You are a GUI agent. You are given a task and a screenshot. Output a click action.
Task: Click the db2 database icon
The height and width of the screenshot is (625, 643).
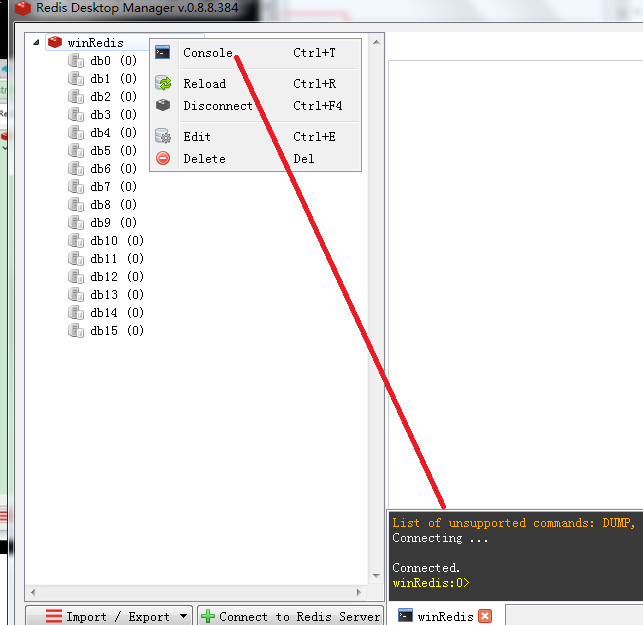pos(76,97)
